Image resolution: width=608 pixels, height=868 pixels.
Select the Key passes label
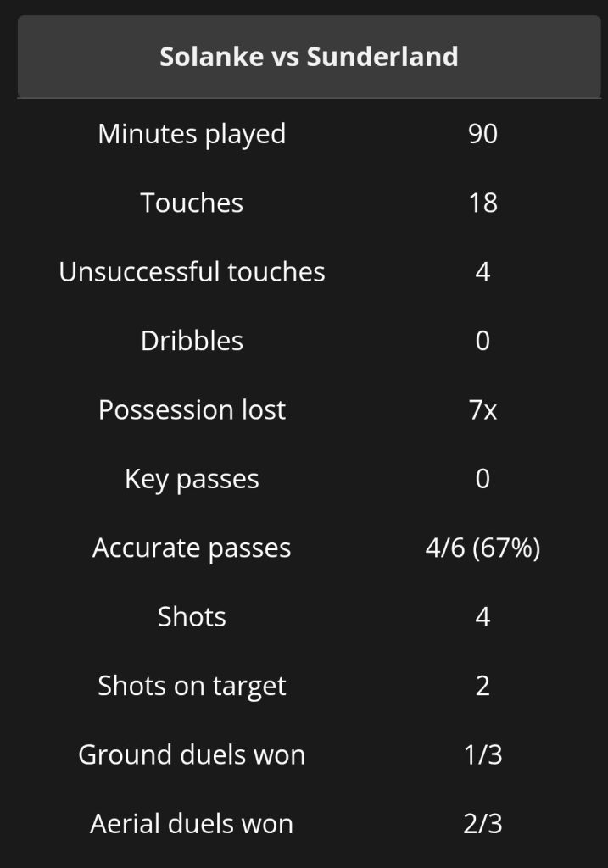[192, 479]
